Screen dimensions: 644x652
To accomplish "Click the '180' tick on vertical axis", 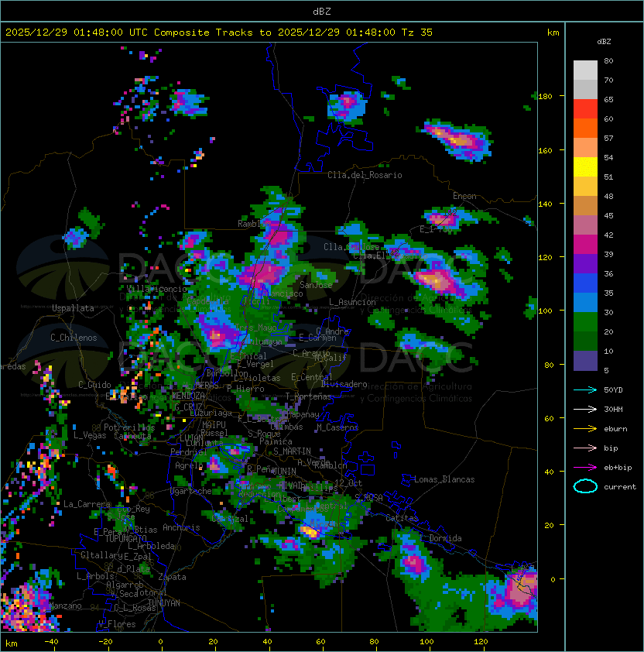I will (545, 97).
